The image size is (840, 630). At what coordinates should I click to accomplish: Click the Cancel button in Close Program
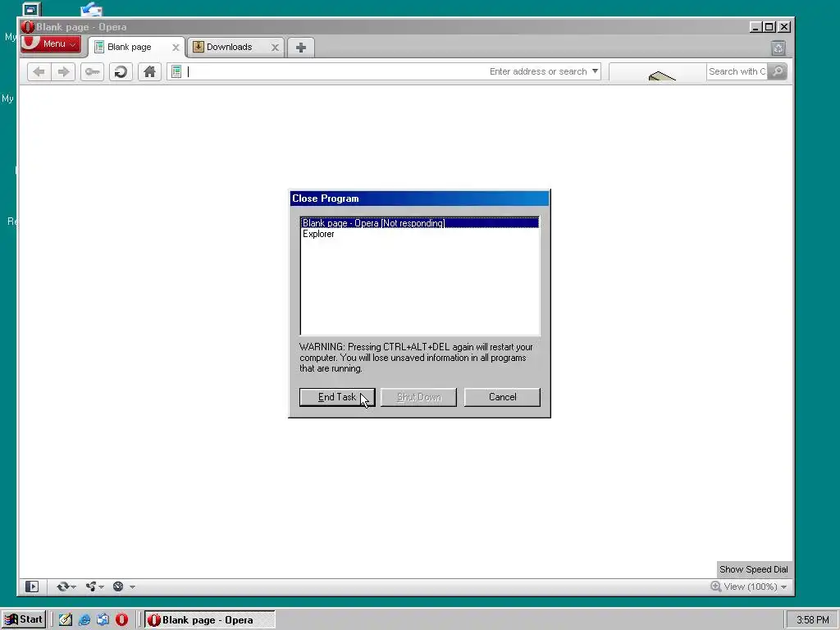[x=502, y=397]
